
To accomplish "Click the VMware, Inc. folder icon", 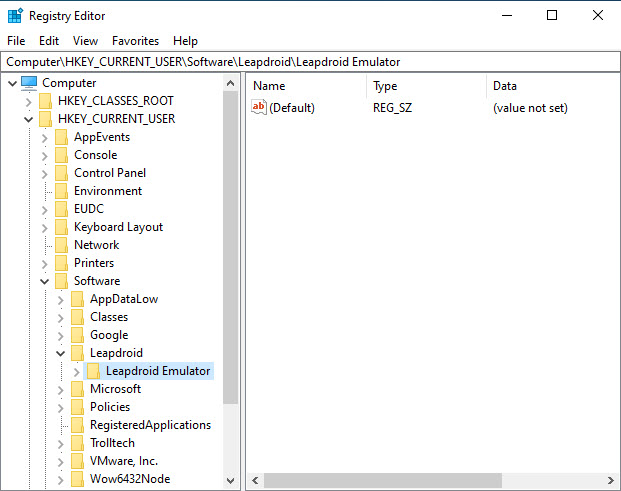I will pyautogui.click(x=77, y=461).
